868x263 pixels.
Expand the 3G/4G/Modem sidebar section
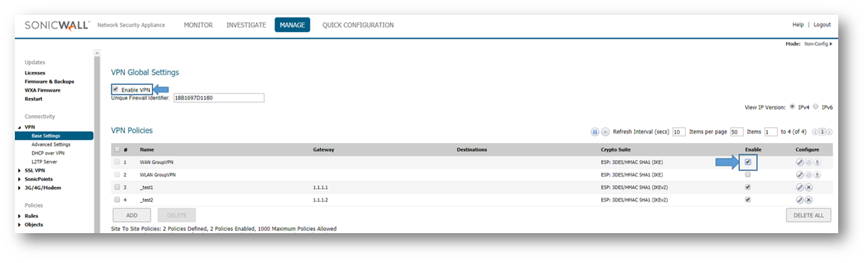point(19,188)
